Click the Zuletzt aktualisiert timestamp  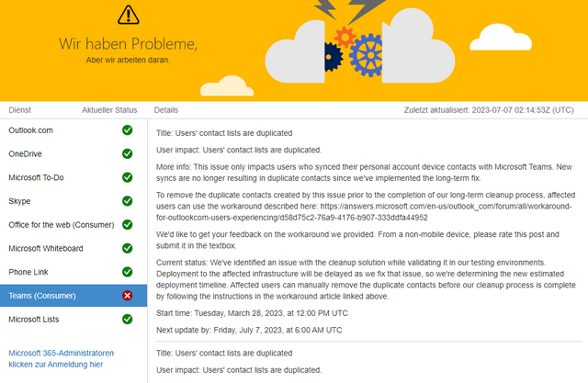pos(489,110)
